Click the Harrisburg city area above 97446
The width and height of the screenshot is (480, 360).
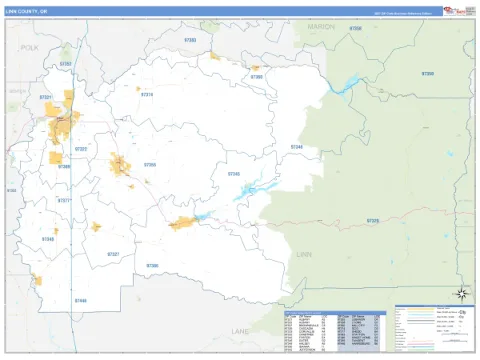[38, 280]
